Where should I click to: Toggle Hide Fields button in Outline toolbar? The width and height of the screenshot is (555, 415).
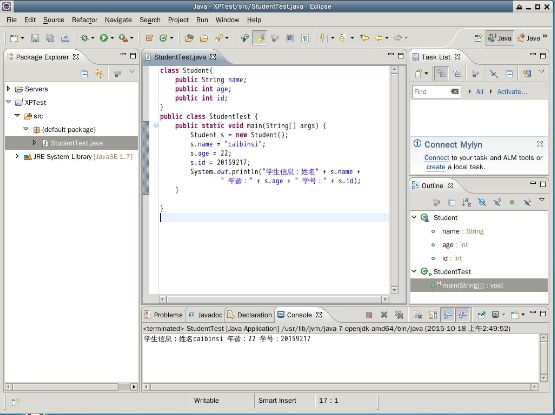tap(482, 202)
